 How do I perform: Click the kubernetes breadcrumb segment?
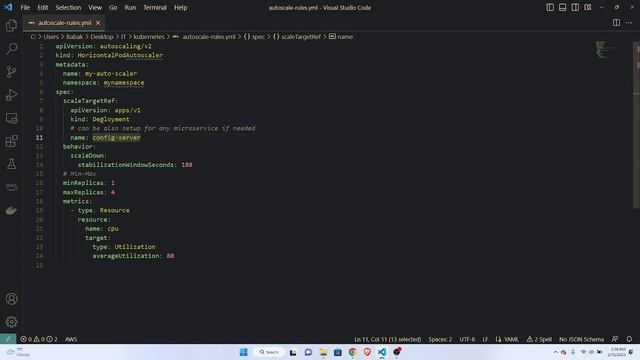click(x=149, y=37)
